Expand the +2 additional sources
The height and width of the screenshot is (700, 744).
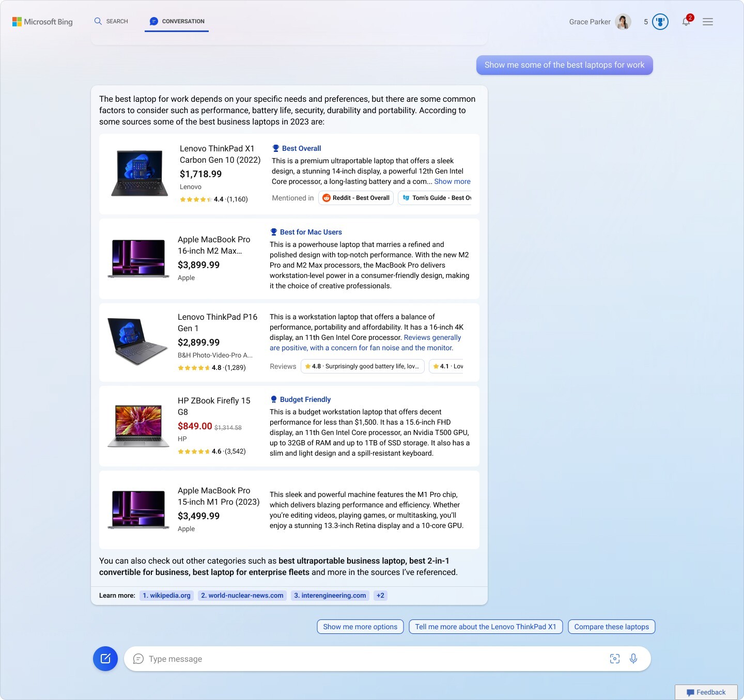380,596
